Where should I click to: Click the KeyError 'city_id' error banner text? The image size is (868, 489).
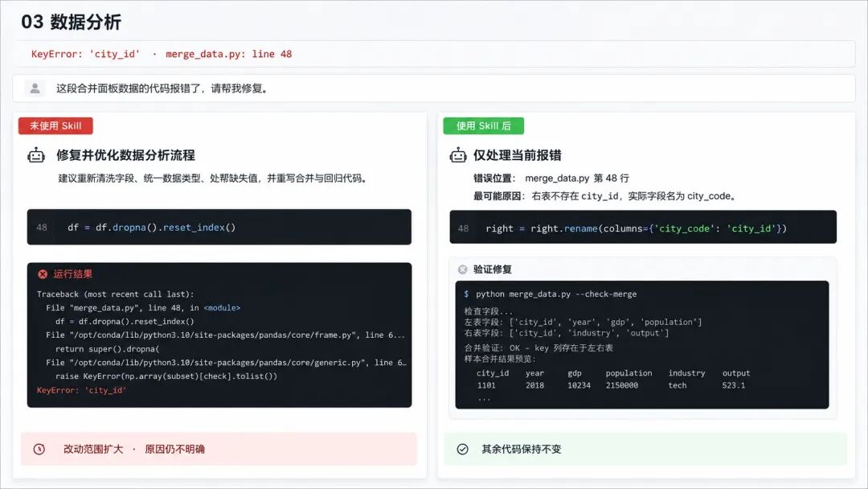161,54
